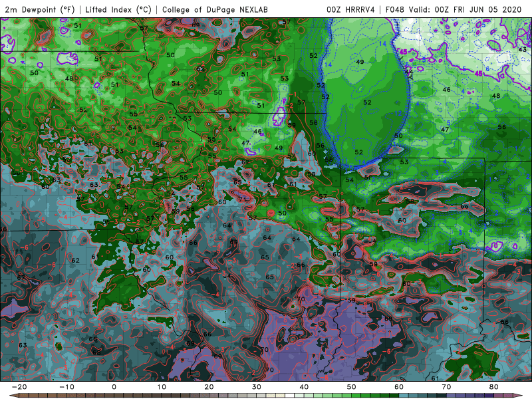
Task: Click the 30 label on the color scale
Action: 257,387
